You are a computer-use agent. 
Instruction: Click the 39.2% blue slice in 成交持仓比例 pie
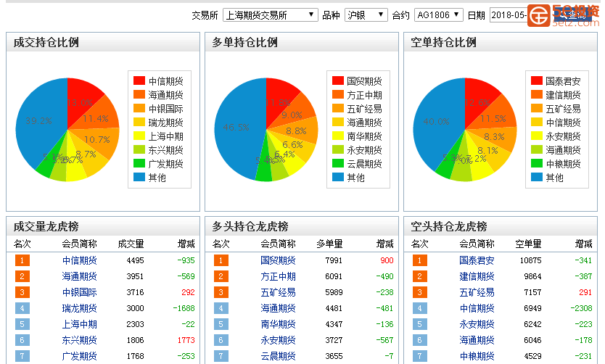38,120
